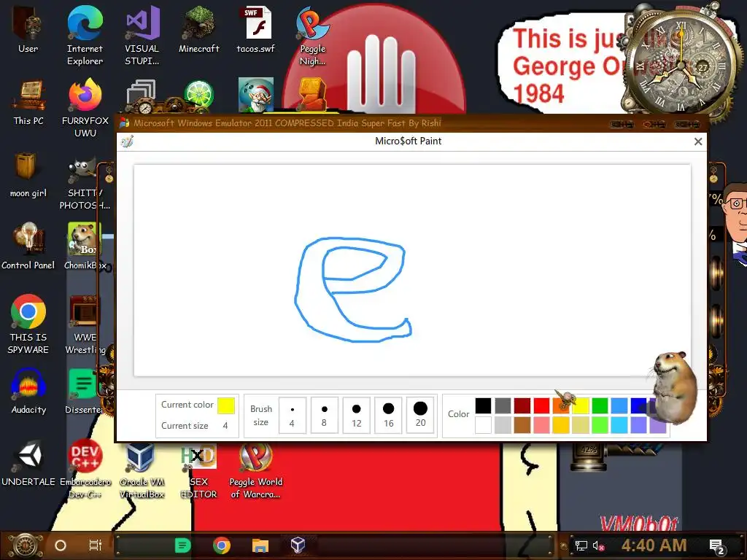Open the Peggle Nights desktop icon
The image size is (747, 560).
(x=312, y=35)
